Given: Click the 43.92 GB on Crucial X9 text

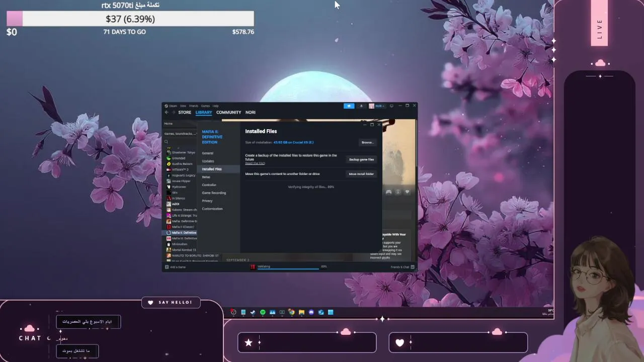Looking at the screenshot, I should [293, 142].
